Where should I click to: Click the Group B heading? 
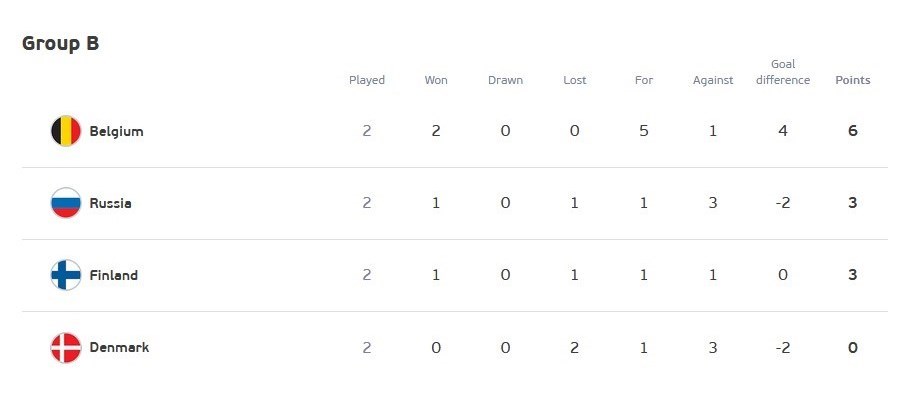click(60, 43)
